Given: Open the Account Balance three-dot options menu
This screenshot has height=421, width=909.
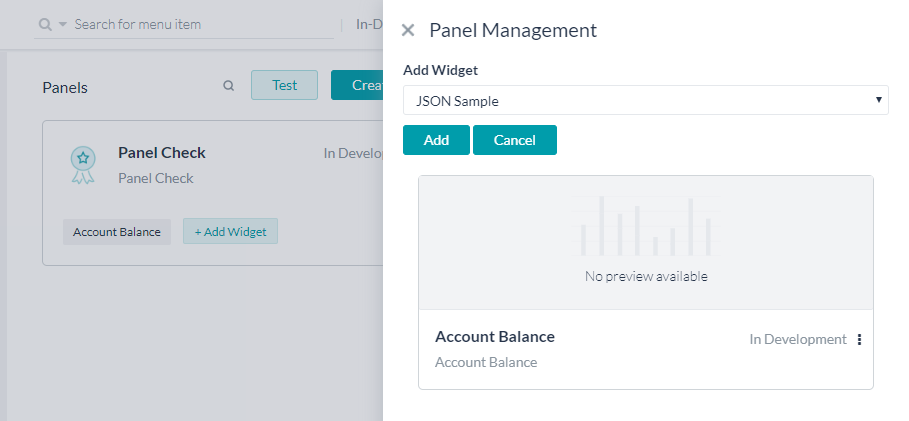Looking at the screenshot, I should 859,339.
